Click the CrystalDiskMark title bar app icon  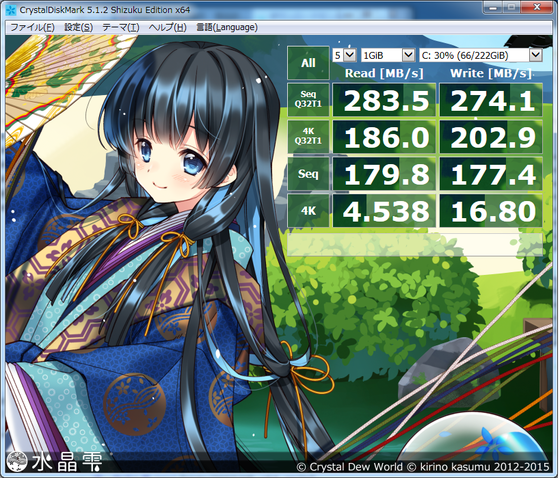coord(11,10)
